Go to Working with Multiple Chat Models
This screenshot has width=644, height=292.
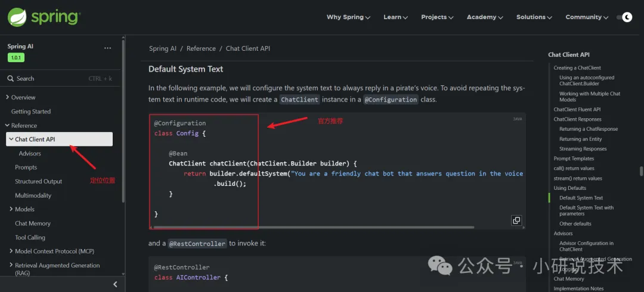pos(590,97)
